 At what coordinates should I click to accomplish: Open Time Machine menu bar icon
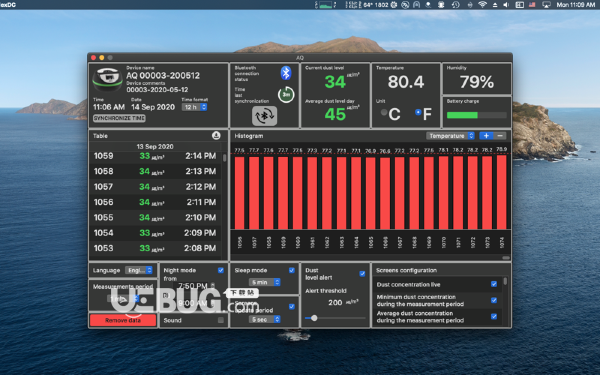pos(455,5)
